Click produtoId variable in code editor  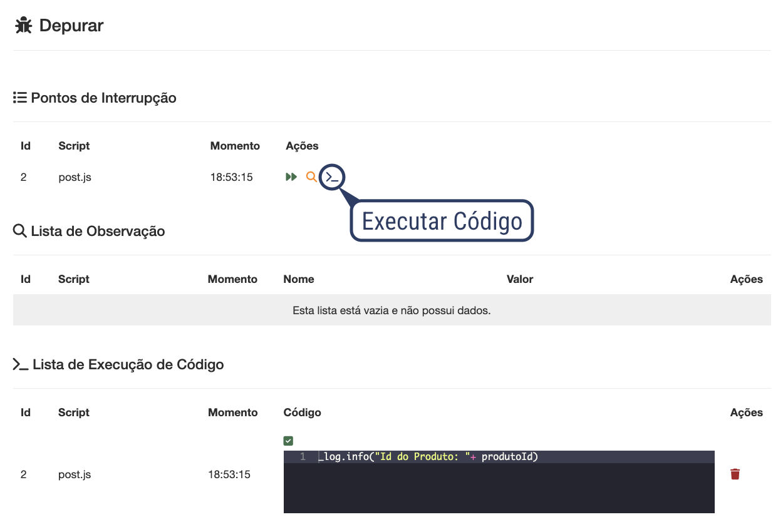tap(507, 457)
